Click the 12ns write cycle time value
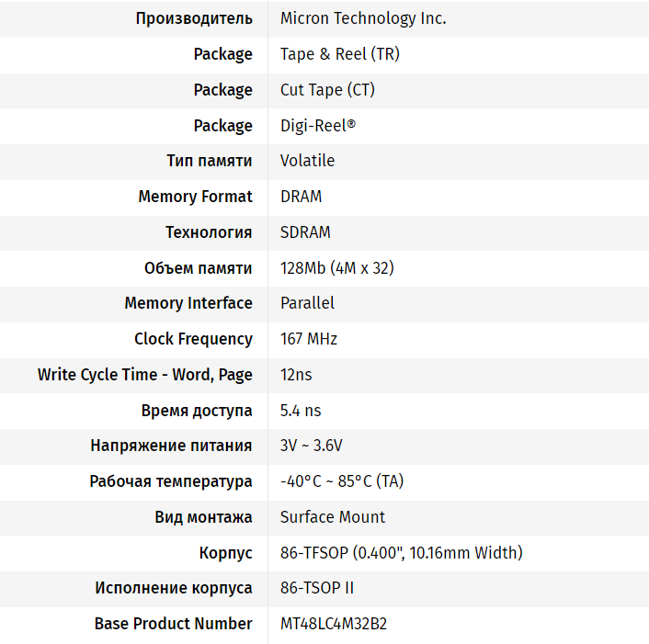Viewport: 649px width, 644px height. [x=296, y=375]
